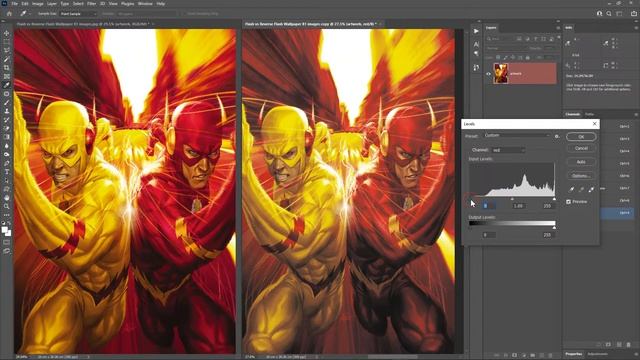Click Options button in Levels dialog

(x=581, y=176)
